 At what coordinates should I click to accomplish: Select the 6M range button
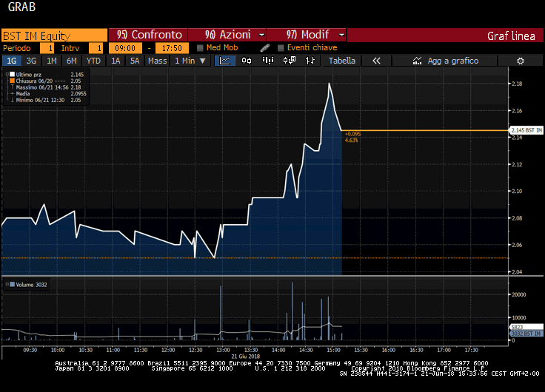point(71,61)
